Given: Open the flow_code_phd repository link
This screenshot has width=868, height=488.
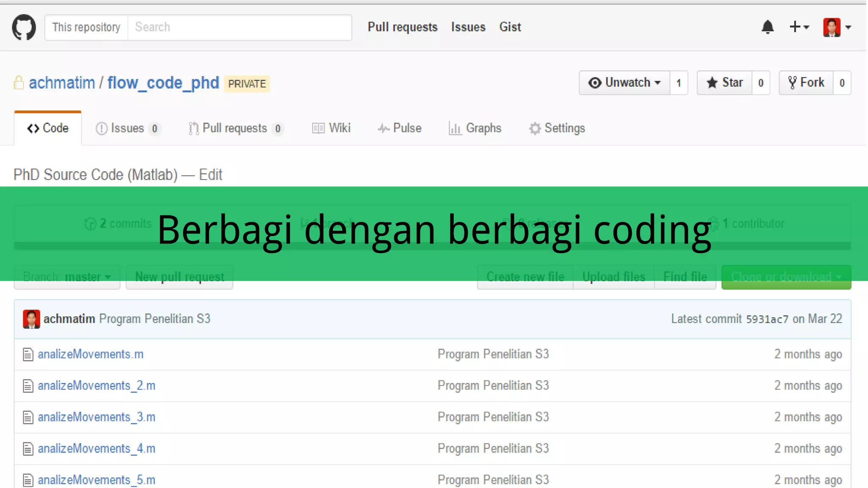Looking at the screenshot, I should [163, 83].
